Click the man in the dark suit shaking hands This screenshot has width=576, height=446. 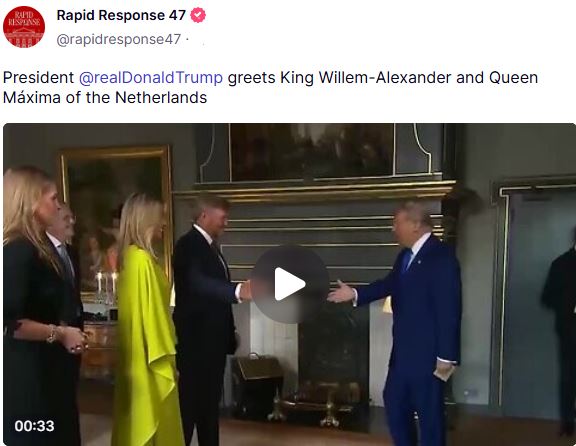[x=208, y=320]
